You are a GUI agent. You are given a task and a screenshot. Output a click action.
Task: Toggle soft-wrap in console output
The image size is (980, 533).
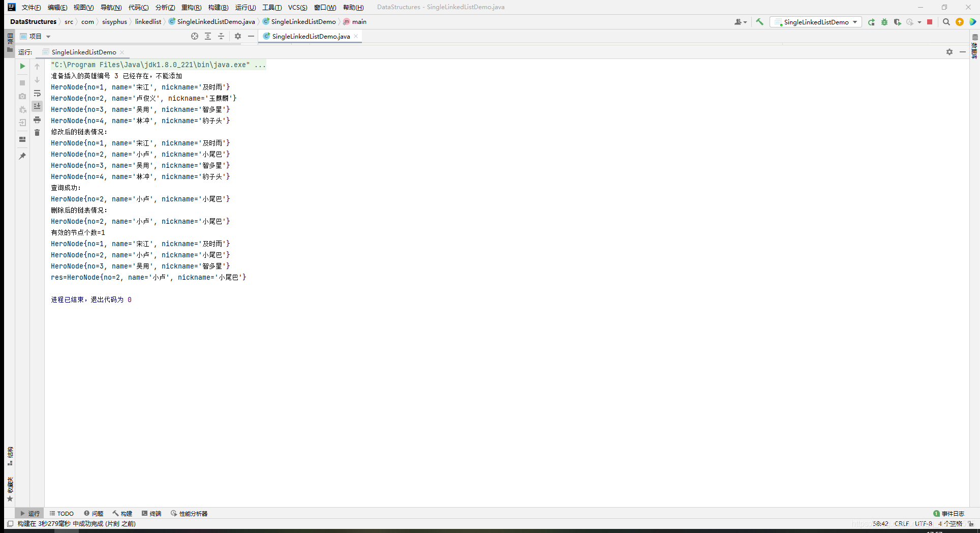click(37, 94)
